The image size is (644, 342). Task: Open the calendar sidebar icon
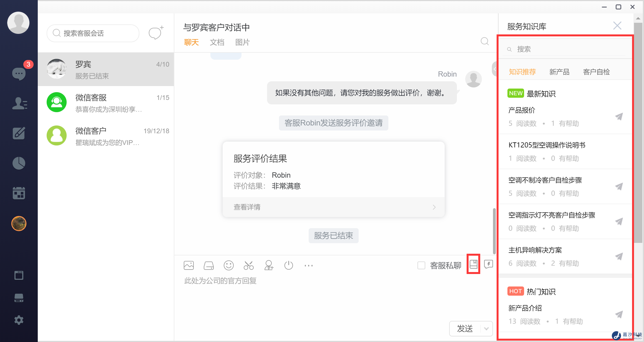19,193
